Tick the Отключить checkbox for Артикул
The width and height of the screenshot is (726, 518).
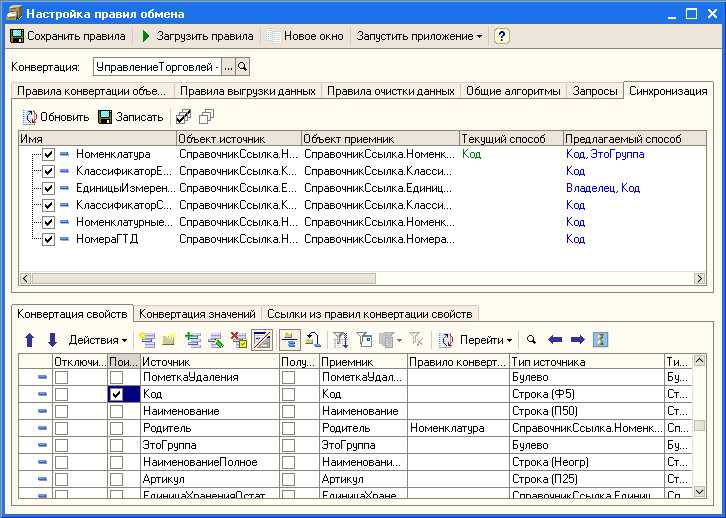click(62, 480)
